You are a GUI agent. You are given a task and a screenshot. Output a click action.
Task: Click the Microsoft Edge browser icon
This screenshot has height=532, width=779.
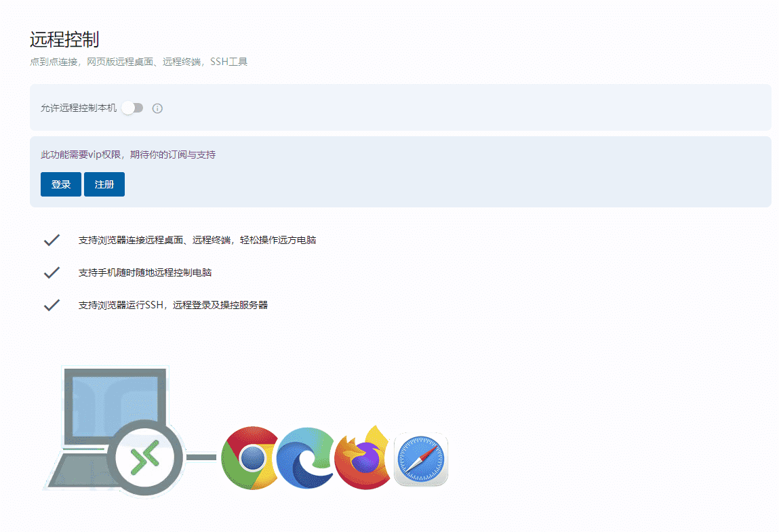(306, 458)
